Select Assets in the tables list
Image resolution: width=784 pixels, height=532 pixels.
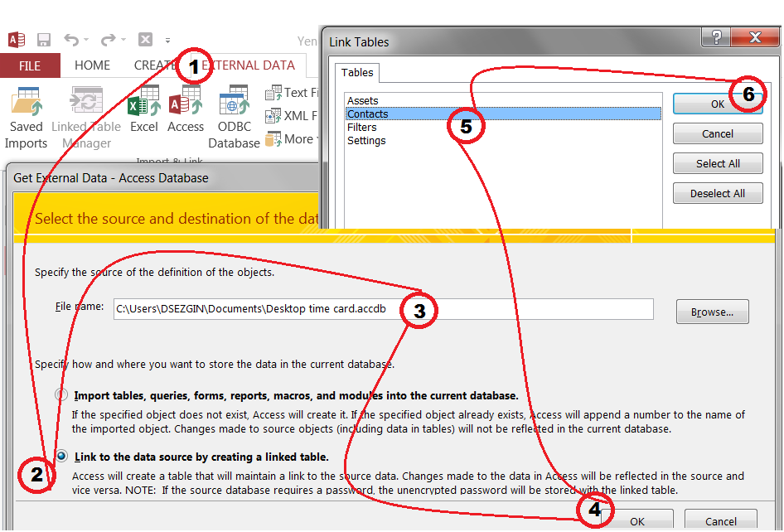coord(363,101)
